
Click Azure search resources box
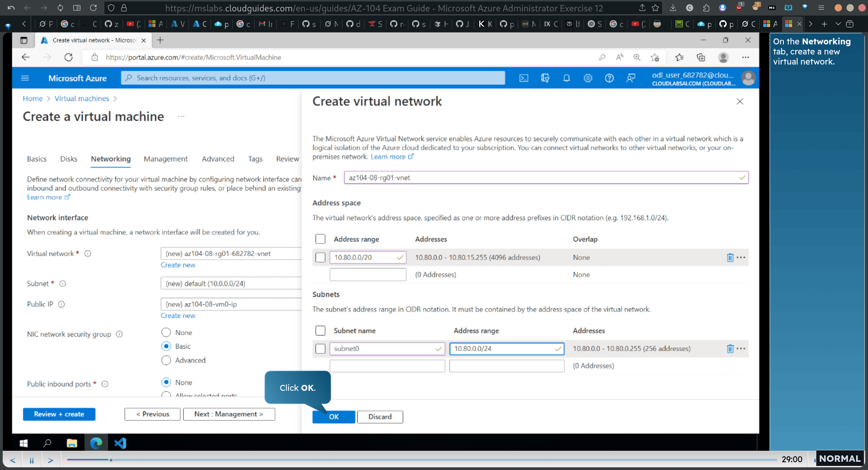(x=313, y=78)
